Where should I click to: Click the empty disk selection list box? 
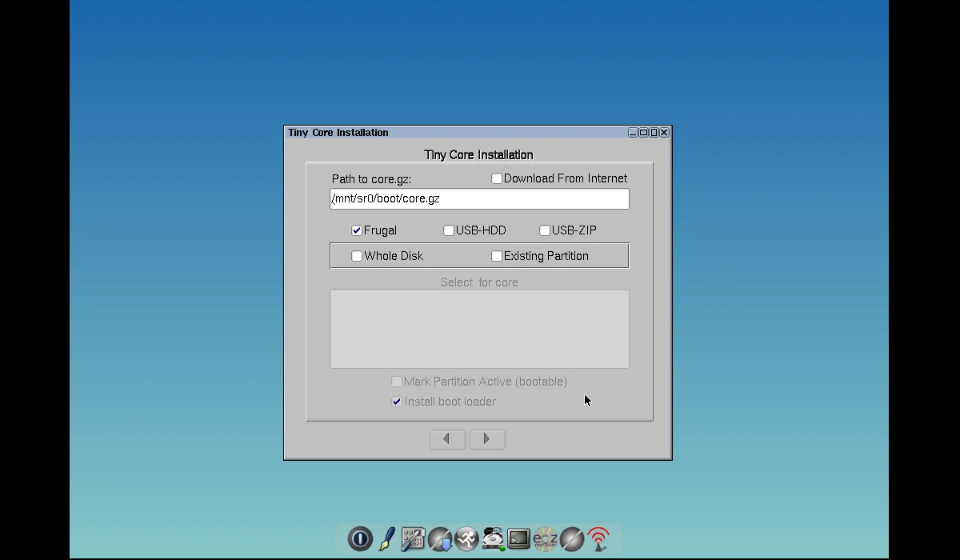[x=479, y=329]
